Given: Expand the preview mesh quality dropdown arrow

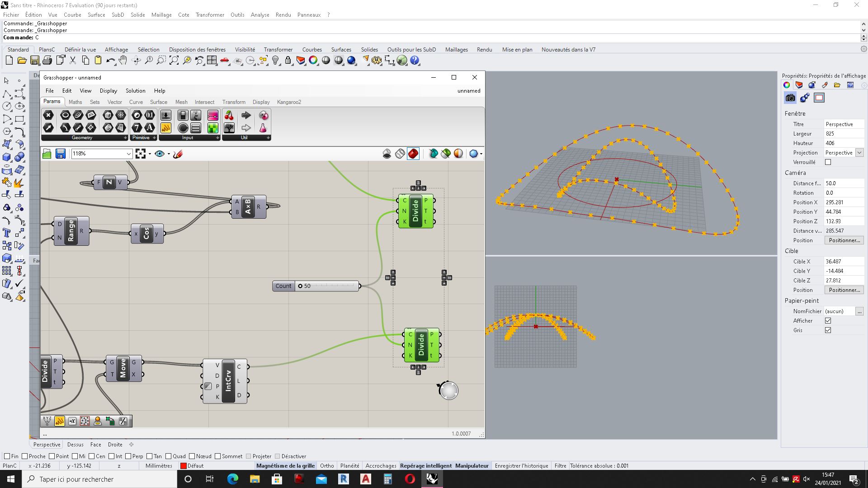Looking at the screenshot, I should 481,154.
